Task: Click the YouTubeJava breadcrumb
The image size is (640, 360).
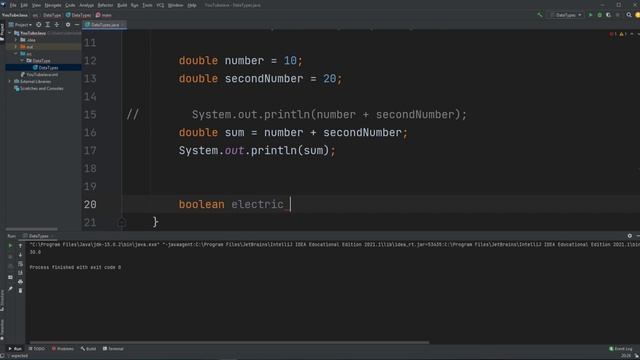Action: point(15,15)
